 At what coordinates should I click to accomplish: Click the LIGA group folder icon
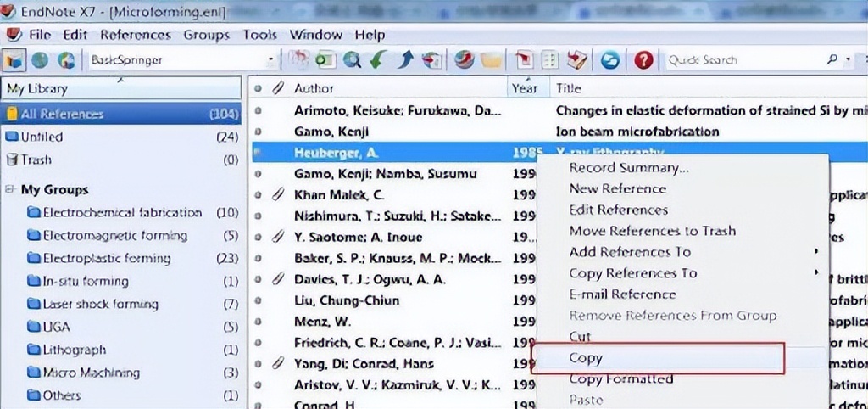[34, 327]
